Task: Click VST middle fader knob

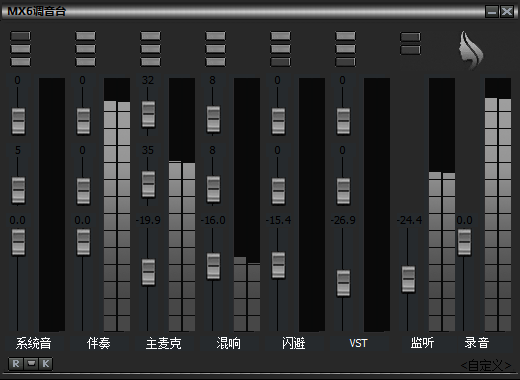Action: (x=343, y=191)
